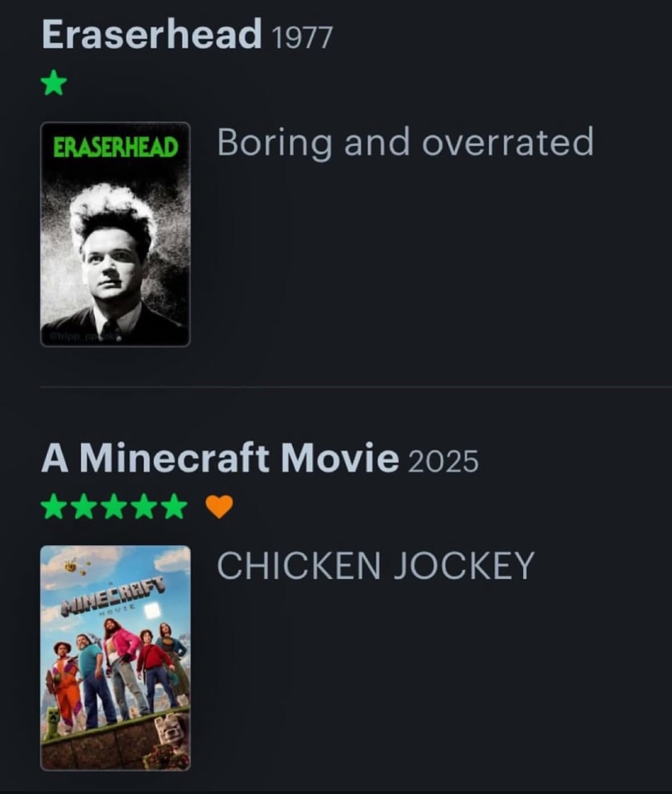Click the fifth star of Minecraft Movie rating

pos(175,507)
